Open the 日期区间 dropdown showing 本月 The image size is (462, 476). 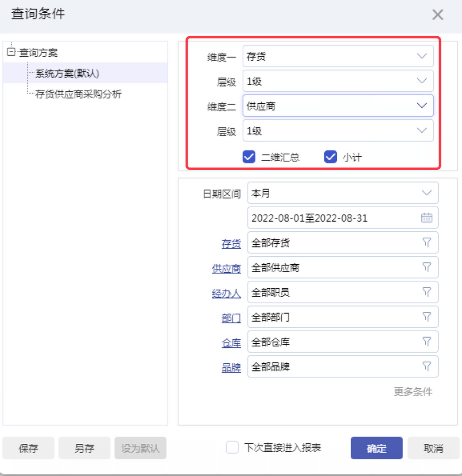click(342, 193)
